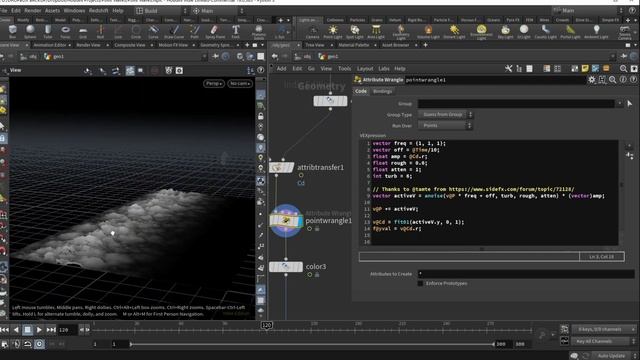Open the Assets menu
Viewport: 640px width, 360px height.
52,11
